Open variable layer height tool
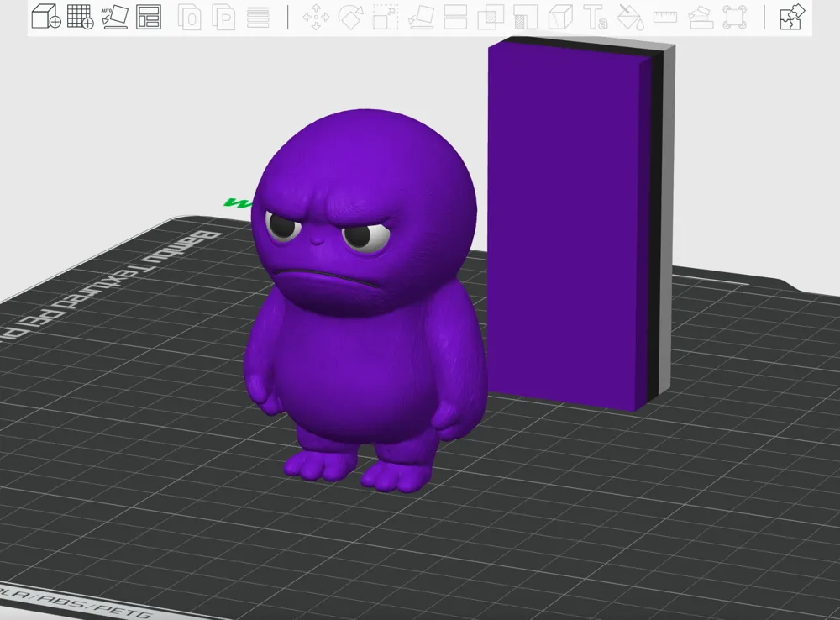This screenshot has height=620, width=840. pos(258,17)
